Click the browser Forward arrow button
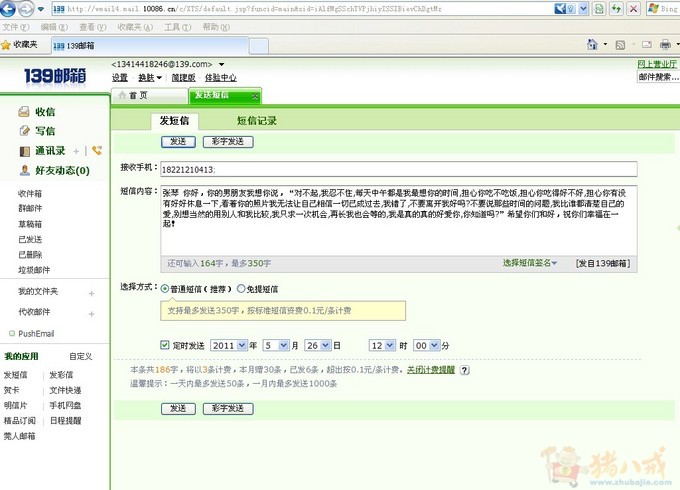 click(x=26, y=8)
